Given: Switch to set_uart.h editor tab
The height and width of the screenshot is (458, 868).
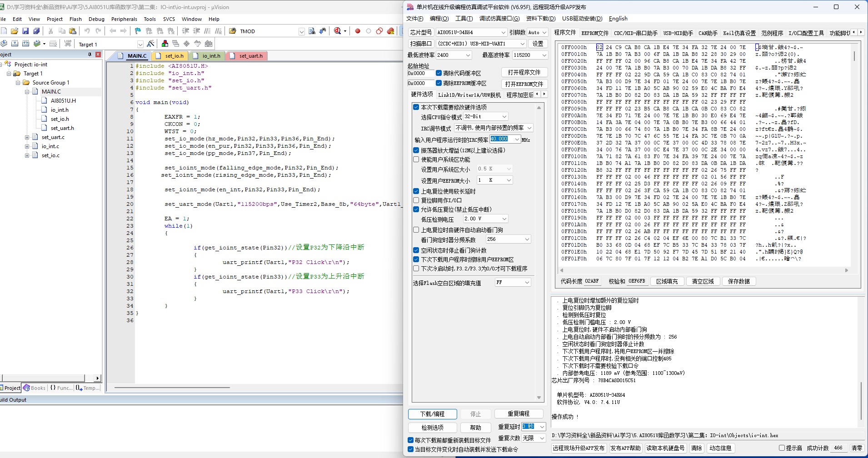Looking at the screenshot, I should (247, 56).
